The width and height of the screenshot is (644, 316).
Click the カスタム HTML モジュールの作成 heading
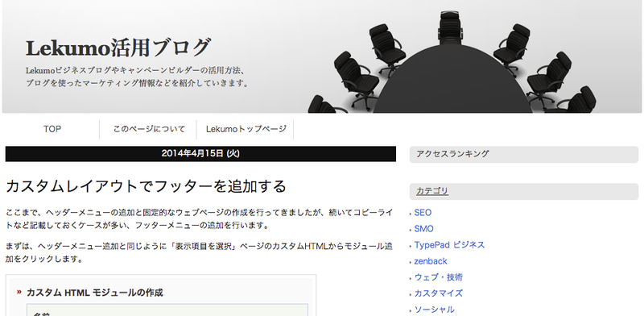94,293
